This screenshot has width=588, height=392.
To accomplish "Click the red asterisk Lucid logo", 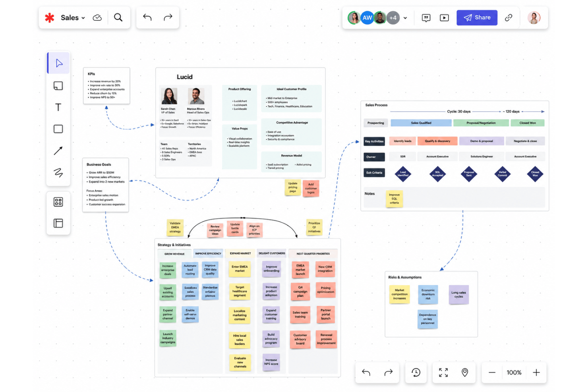I will pos(50,17).
